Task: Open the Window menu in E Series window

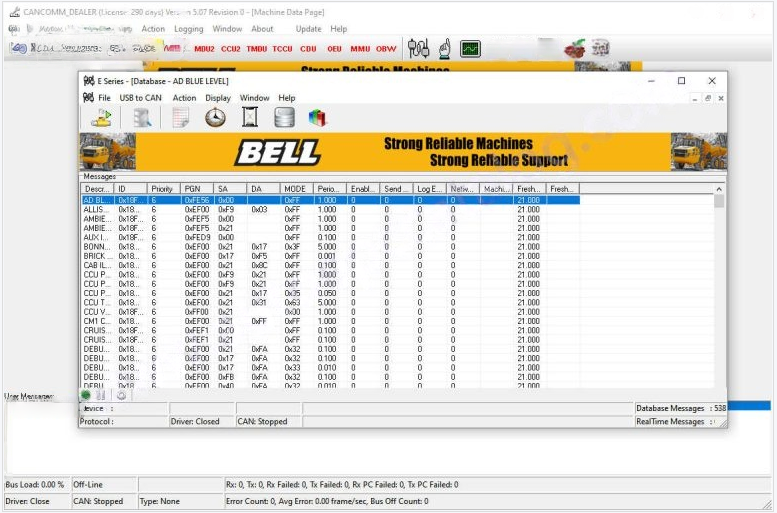Action: pos(254,98)
